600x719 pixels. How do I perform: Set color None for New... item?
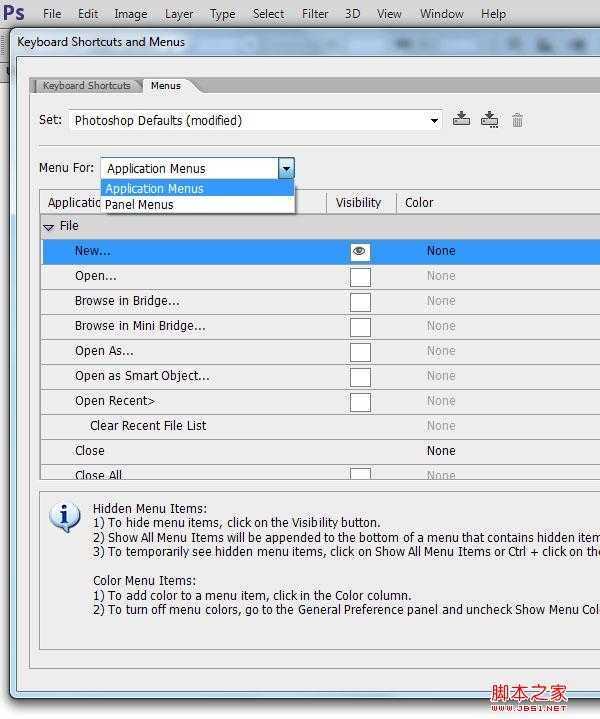tap(441, 252)
